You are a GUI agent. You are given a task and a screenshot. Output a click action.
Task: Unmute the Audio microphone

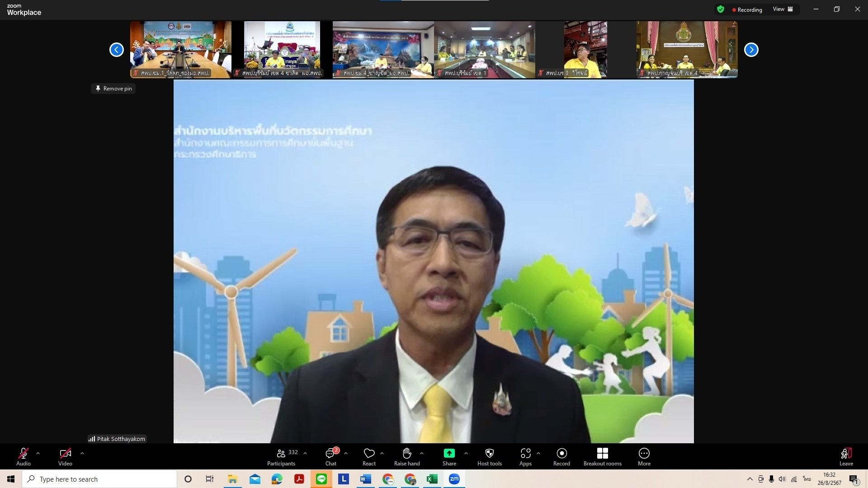24,456
